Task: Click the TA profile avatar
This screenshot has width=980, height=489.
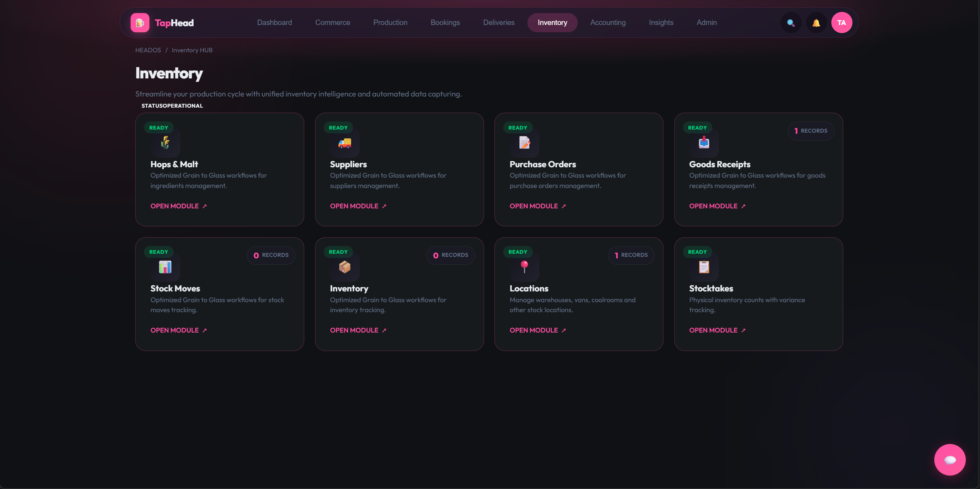Action: [842, 22]
